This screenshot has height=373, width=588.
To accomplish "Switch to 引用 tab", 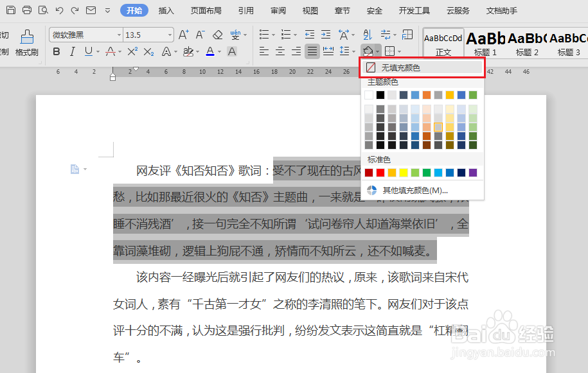I will click(246, 10).
